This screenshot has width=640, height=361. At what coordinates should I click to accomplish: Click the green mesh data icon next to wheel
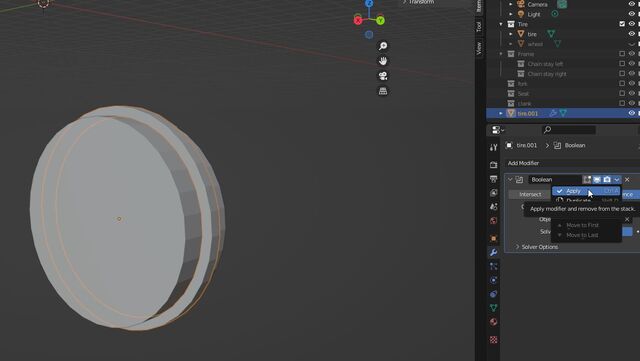557,44
